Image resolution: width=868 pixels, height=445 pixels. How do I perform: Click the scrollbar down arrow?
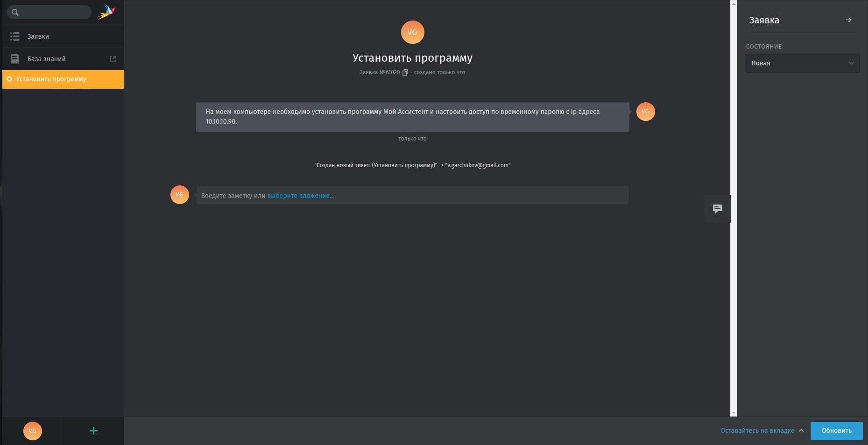734,413
